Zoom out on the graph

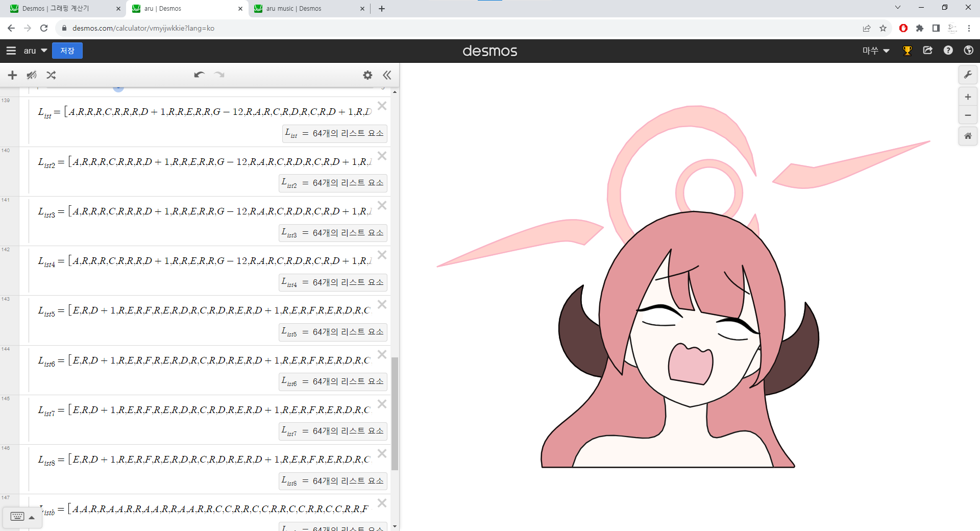pyautogui.click(x=967, y=115)
